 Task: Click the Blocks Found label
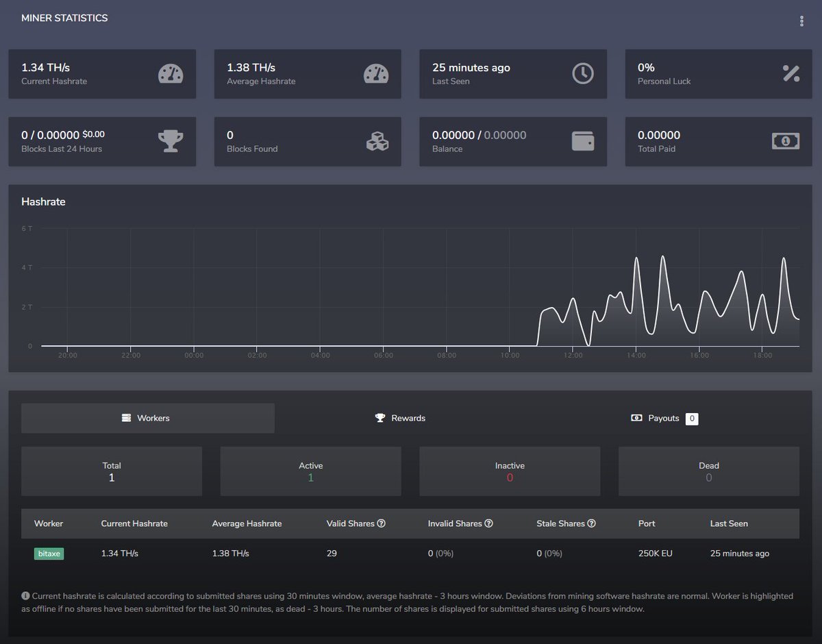click(252, 149)
